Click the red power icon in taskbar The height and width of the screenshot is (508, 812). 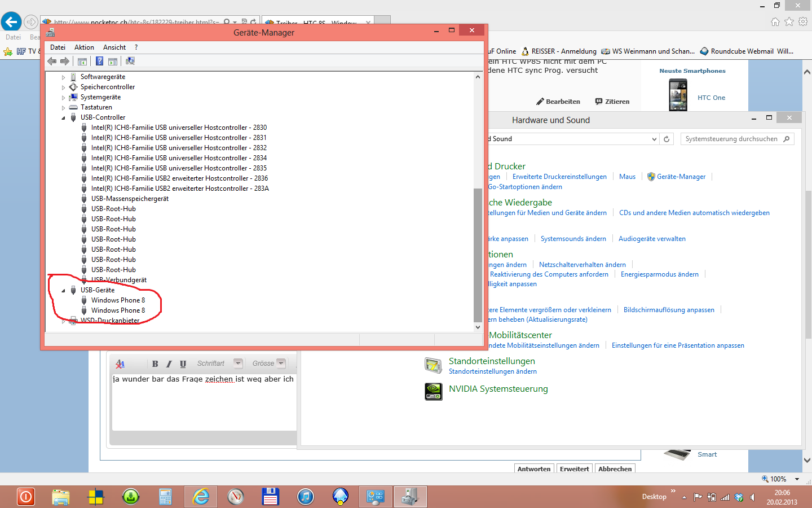26,497
